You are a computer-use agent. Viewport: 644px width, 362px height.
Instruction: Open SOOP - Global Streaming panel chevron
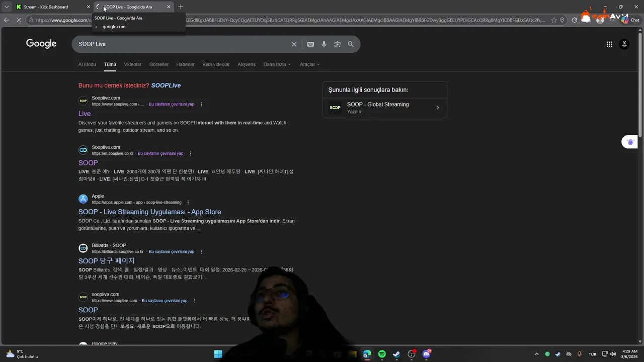(438, 108)
